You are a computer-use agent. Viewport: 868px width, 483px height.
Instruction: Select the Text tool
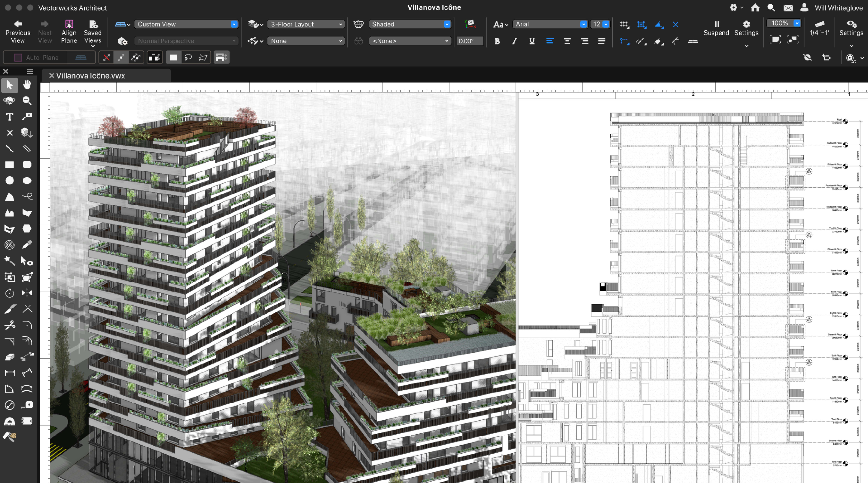point(9,117)
